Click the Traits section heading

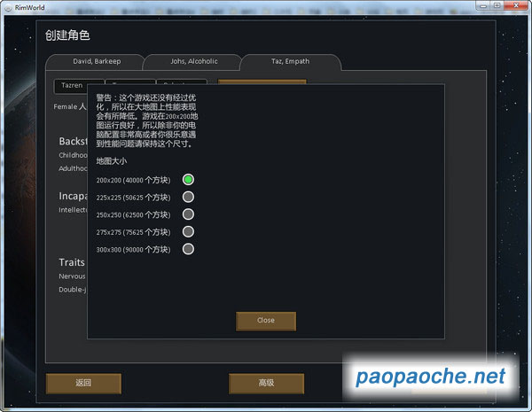pos(72,262)
